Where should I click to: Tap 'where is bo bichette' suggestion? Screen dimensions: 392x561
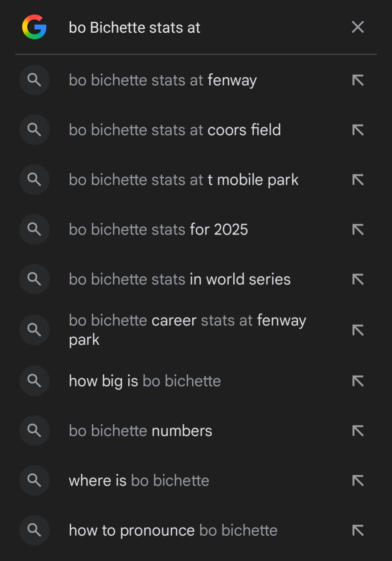coord(139,481)
